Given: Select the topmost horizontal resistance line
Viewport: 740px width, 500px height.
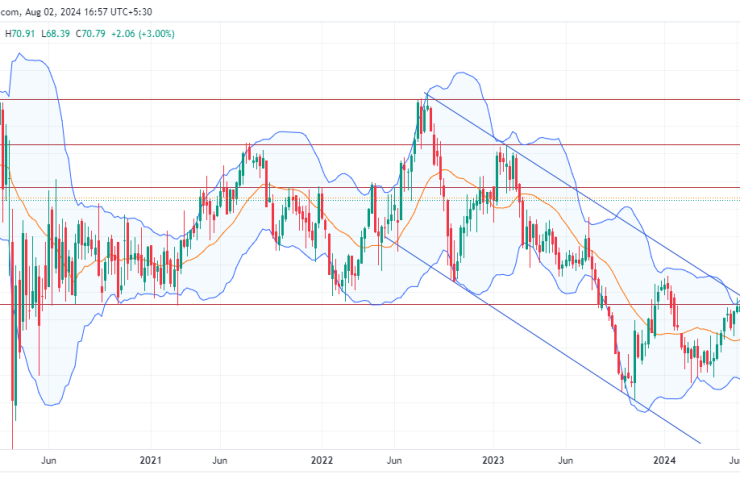Looking at the screenshot, I should [200, 99].
